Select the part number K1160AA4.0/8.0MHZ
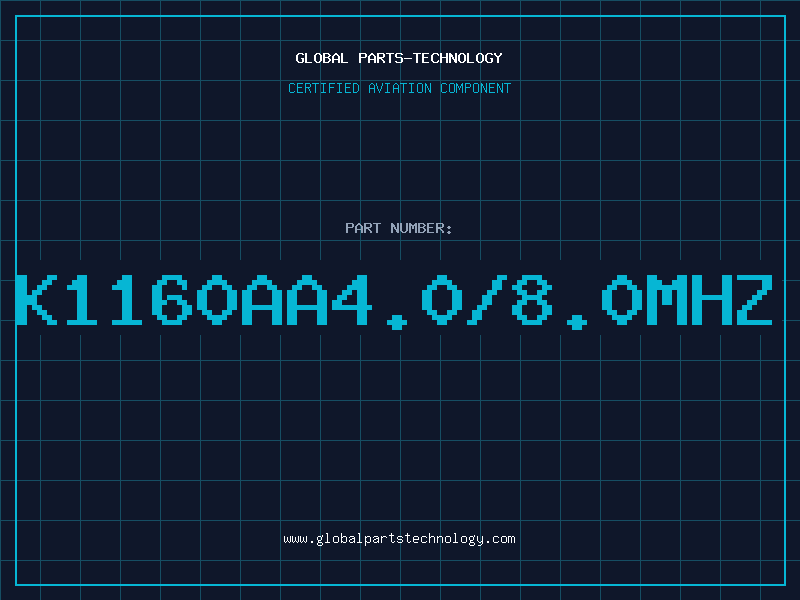The image size is (800, 600). (394, 301)
